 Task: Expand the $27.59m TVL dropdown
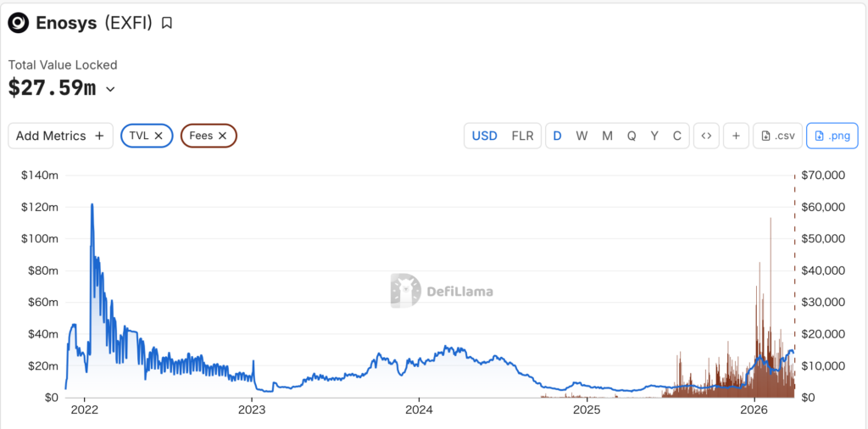pyautogui.click(x=110, y=88)
